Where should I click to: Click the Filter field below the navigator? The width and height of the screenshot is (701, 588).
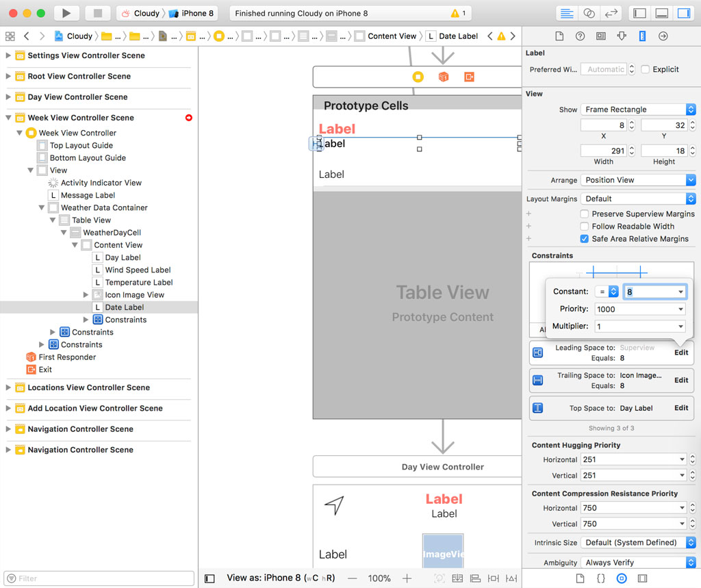[x=99, y=578]
